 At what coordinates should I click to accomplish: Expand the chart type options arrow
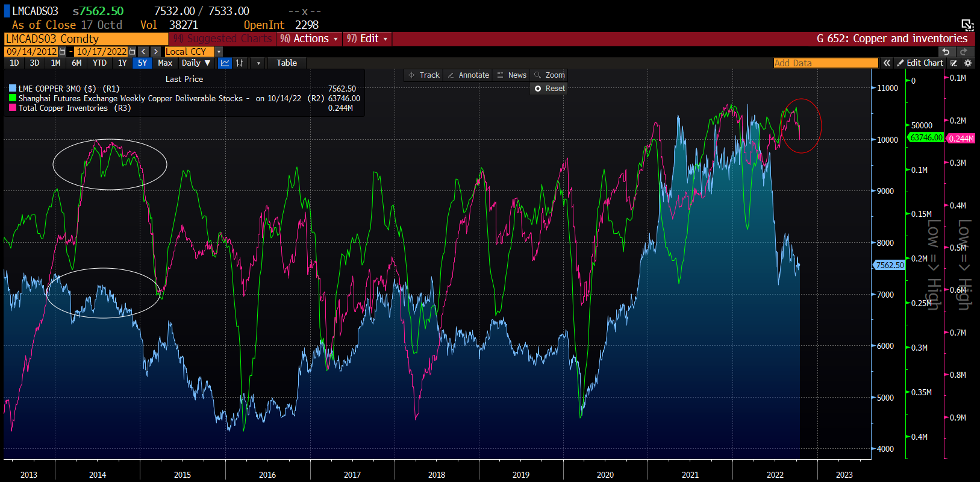[x=258, y=63]
